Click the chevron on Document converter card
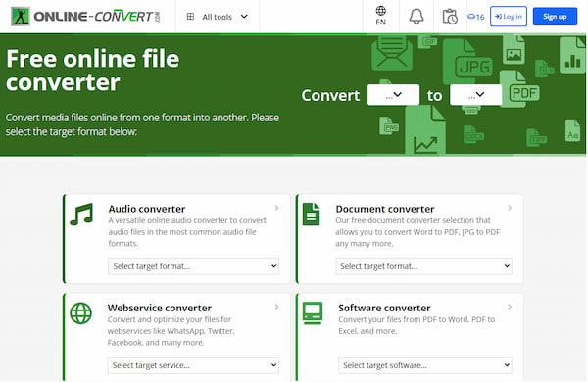Screen dimensions: 588x382 (x=510, y=208)
